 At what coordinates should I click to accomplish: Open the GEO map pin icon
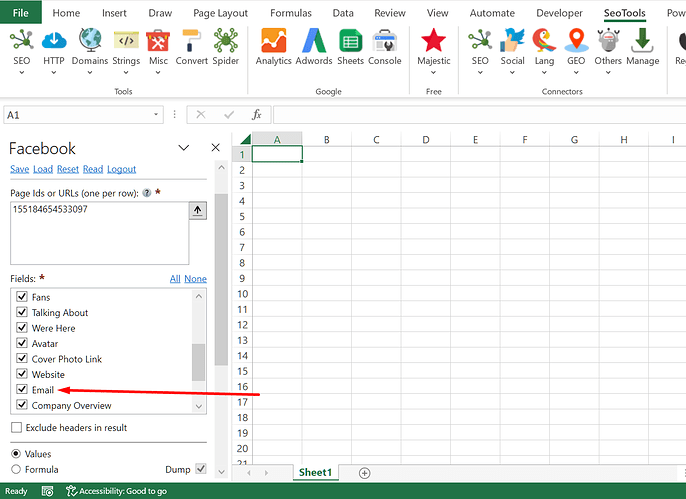coord(576,40)
